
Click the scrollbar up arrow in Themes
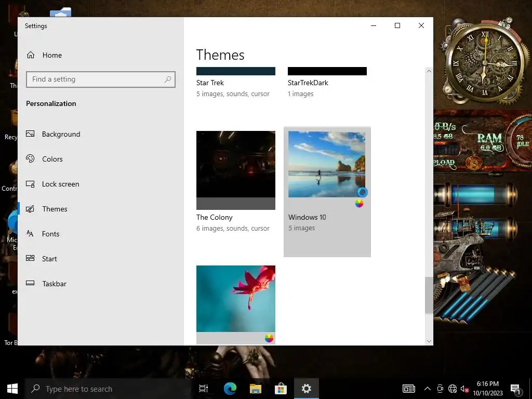coord(429,71)
